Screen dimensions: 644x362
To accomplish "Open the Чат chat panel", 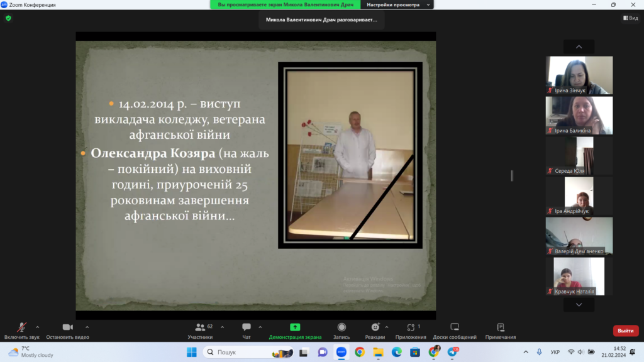I will 247,327.
